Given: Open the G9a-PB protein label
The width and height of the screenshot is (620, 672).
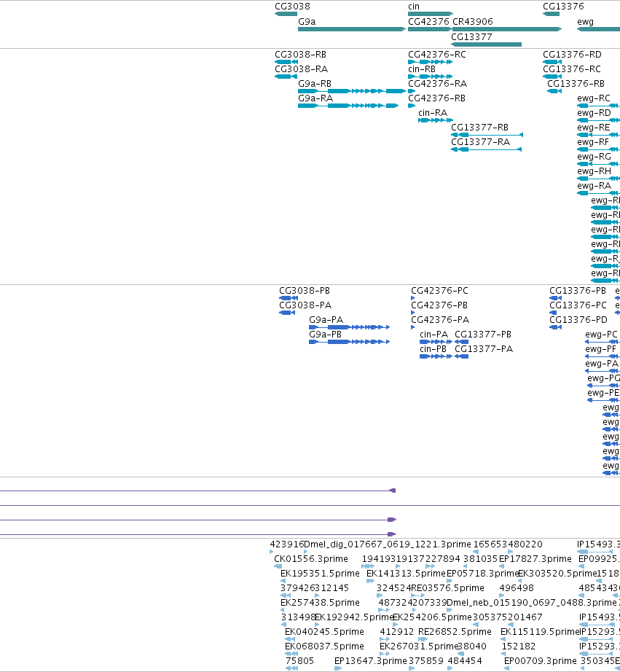Looking at the screenshot, I should [325, 335].
